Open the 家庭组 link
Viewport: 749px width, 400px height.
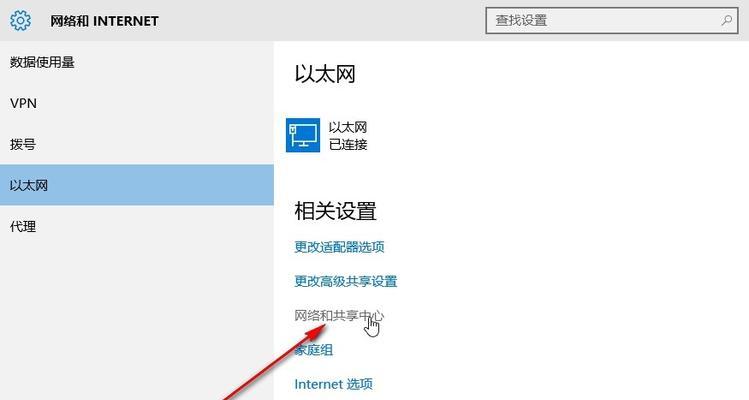313,350
